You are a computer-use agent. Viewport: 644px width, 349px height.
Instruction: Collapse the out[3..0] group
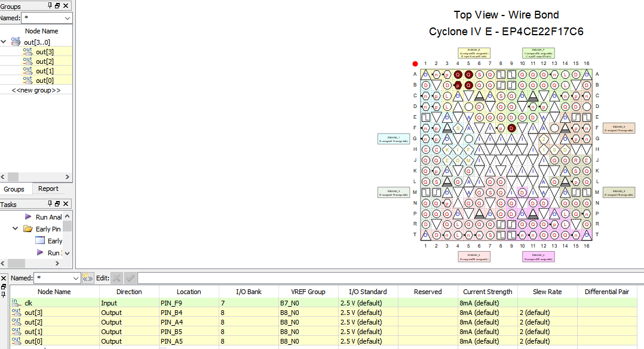point(4,42)
